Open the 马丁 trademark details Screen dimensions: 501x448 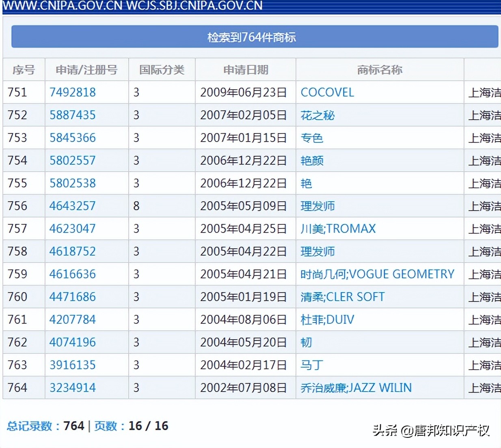(x=311, y=365)
